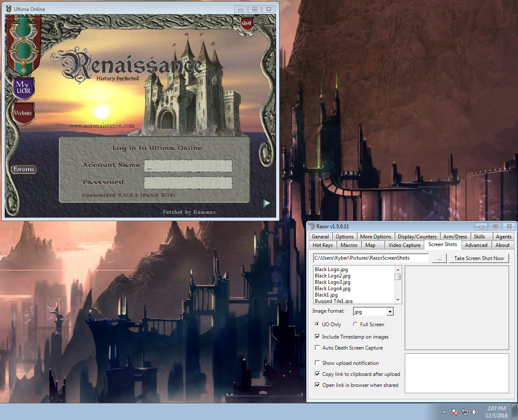Switch to the Options tab
Viewport: 518px width, 420px height.
pyautogui.click(x=344, y=237)
